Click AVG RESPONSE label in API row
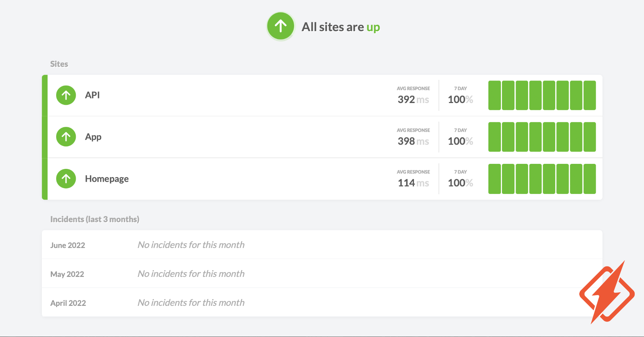 (413, 88)
